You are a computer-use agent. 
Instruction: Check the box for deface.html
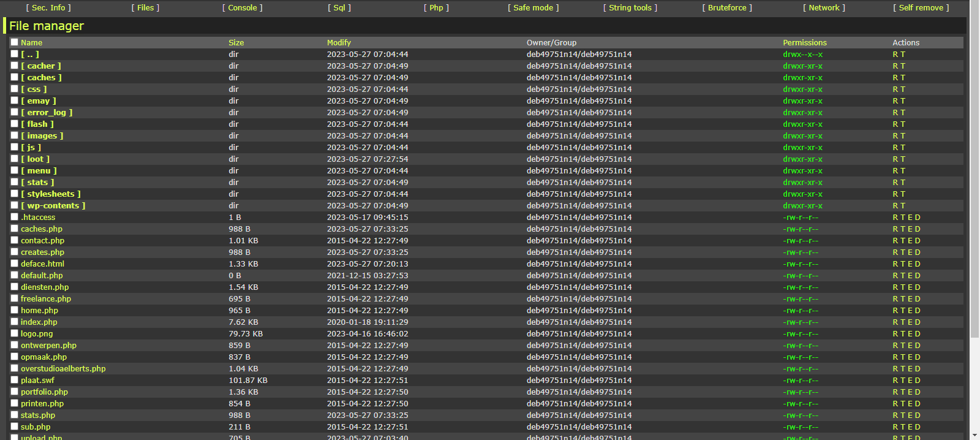(x=14, y=264)
